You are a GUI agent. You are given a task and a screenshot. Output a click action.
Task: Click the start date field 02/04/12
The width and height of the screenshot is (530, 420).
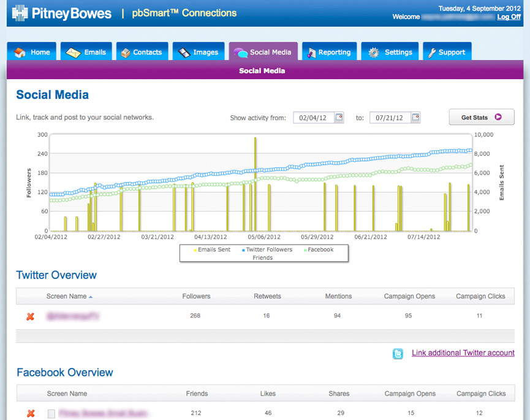pyautogui.click(x=313, y=118)
